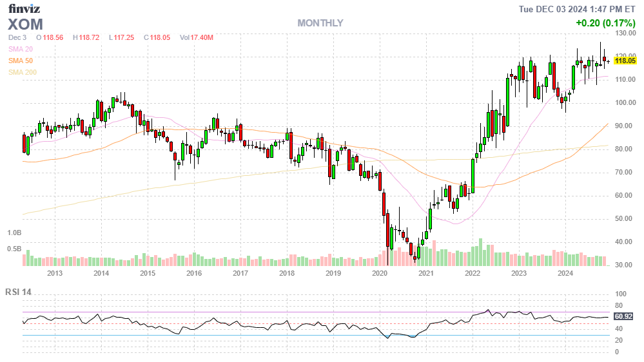This screenshot has width=644, height=362.
Task: Click the 130.00 price axis label
Action: (x=625, y=33)
